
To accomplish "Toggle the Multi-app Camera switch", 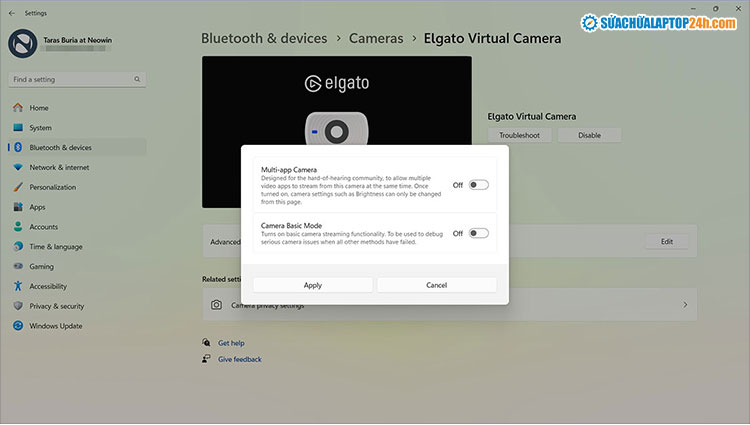I will 478,185.
